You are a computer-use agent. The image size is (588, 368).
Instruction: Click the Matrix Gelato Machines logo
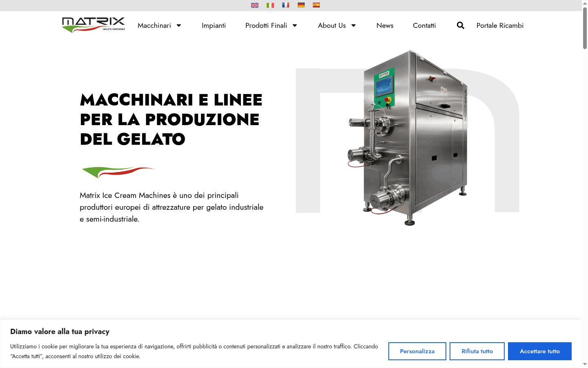[94, 25]
